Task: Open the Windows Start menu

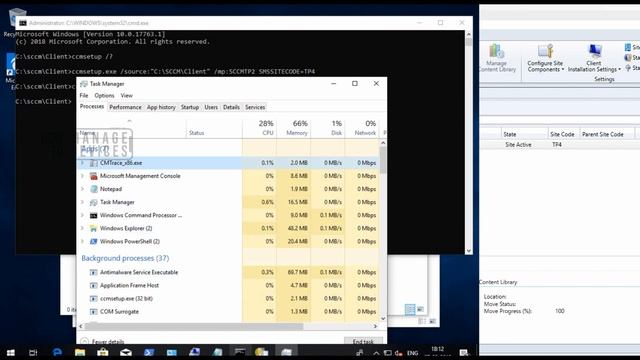Action: tap(11, 352)
